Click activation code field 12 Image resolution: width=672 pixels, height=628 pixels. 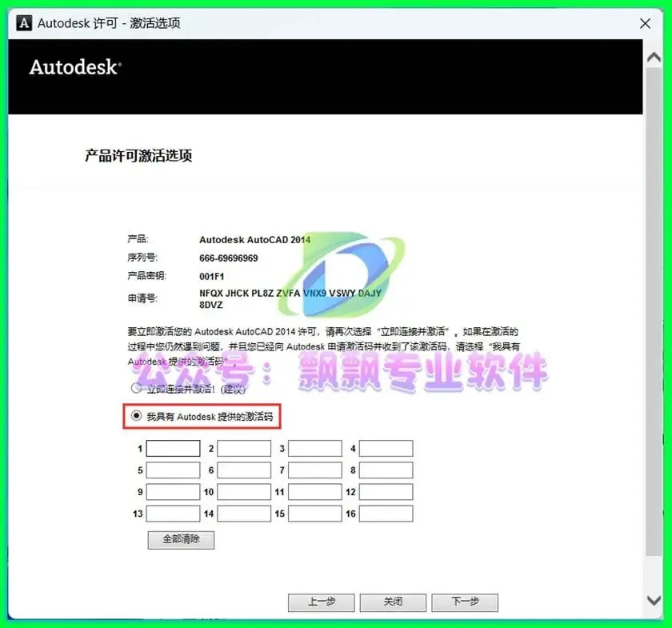[386, 492]
